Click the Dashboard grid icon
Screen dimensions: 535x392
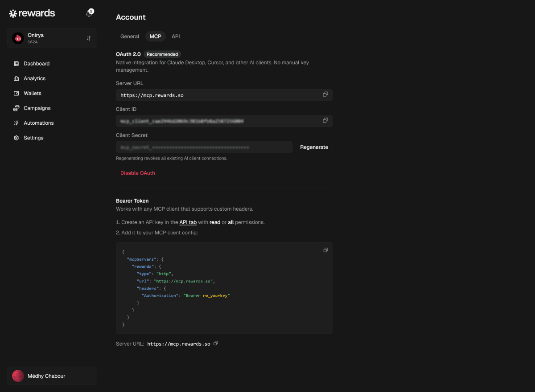pos(16,64)
